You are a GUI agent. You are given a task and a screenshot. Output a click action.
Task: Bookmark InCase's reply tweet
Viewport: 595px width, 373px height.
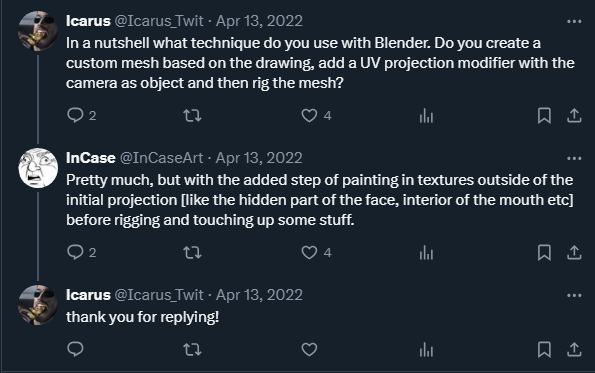(544, 252)
